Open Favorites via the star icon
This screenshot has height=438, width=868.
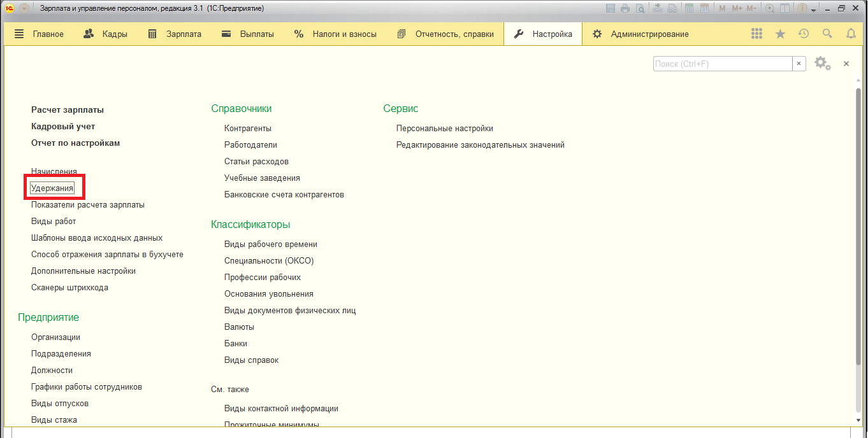(780, 34)
